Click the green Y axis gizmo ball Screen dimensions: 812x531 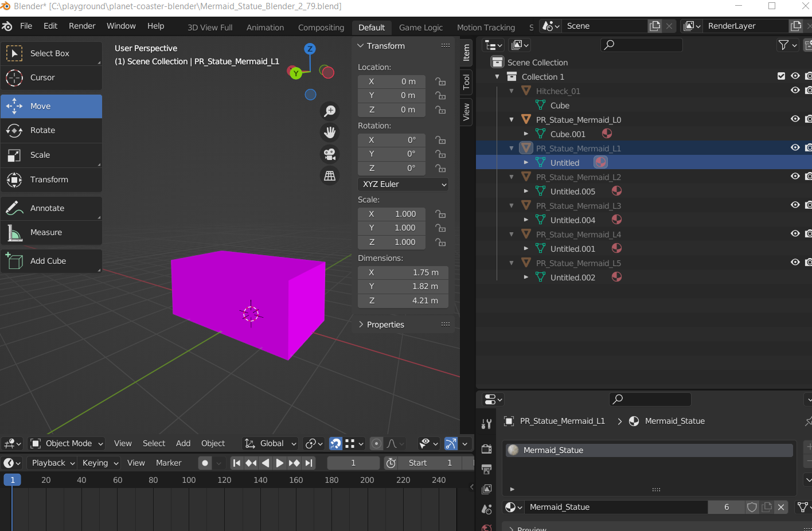pyautogui.click(x=295, y=73)
